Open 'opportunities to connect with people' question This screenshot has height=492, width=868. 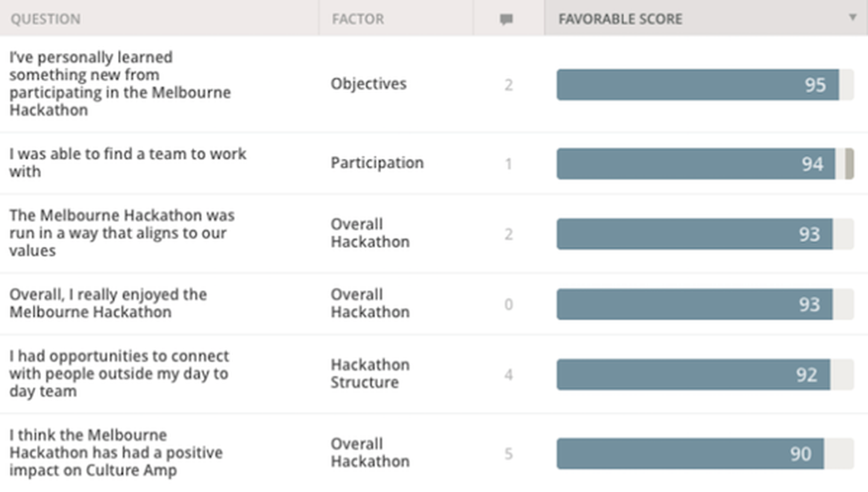tap(119, 373)
